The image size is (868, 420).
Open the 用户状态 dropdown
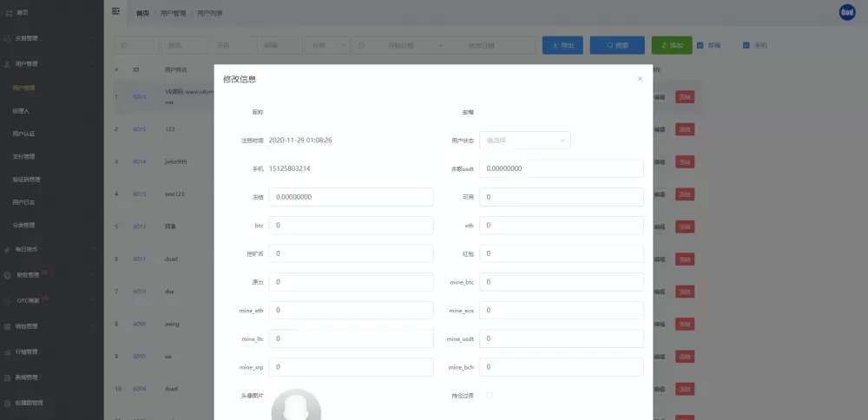point(526,140)
